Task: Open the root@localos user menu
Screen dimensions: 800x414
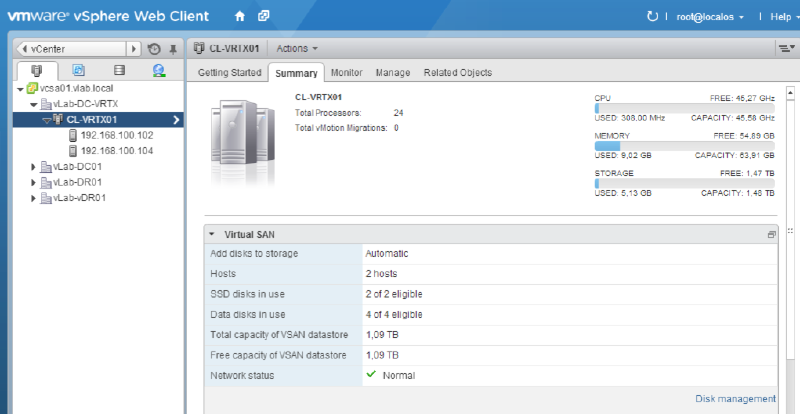Action: pos(710,17)
